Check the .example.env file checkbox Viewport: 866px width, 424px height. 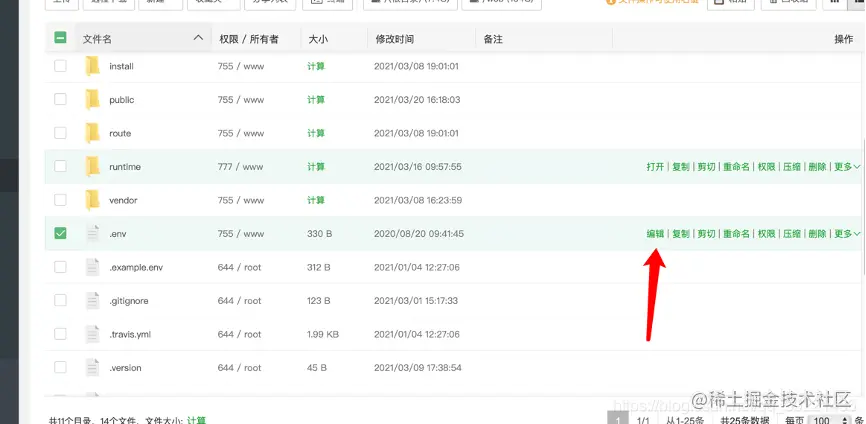(x=60, y=267)
